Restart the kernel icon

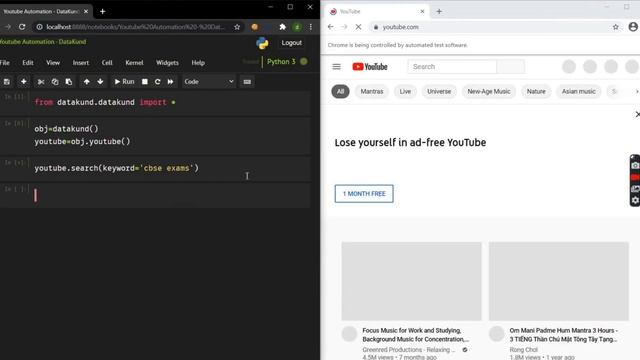pyautogui.click(x=158, y=82)
